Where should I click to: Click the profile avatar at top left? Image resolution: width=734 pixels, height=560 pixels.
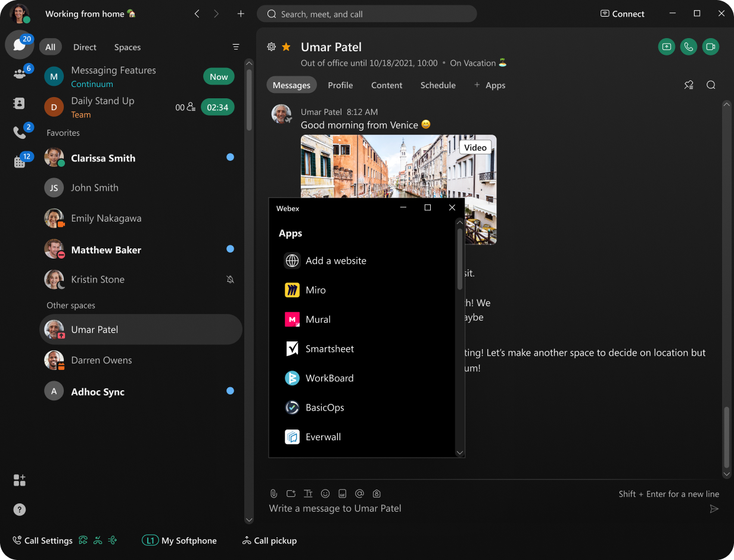pos(20,14)
